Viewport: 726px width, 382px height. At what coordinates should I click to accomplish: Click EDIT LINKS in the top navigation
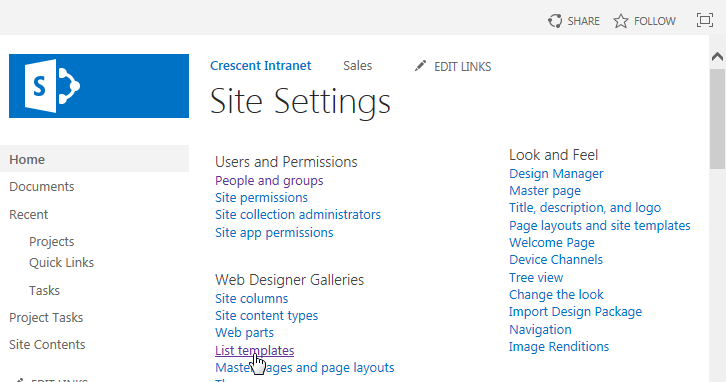[x=463, y=67]
